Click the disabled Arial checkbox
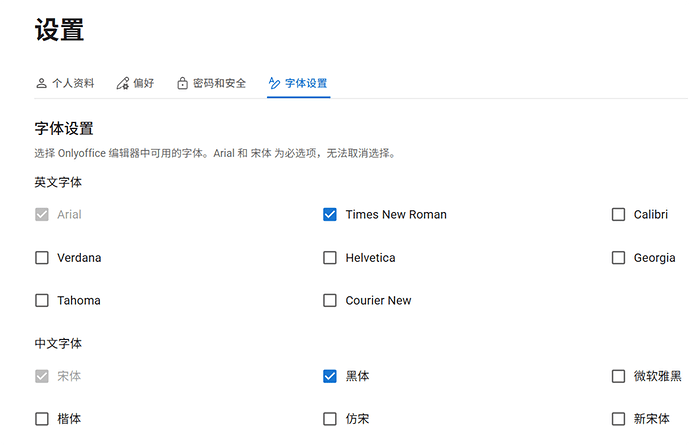 click(42, 215)
